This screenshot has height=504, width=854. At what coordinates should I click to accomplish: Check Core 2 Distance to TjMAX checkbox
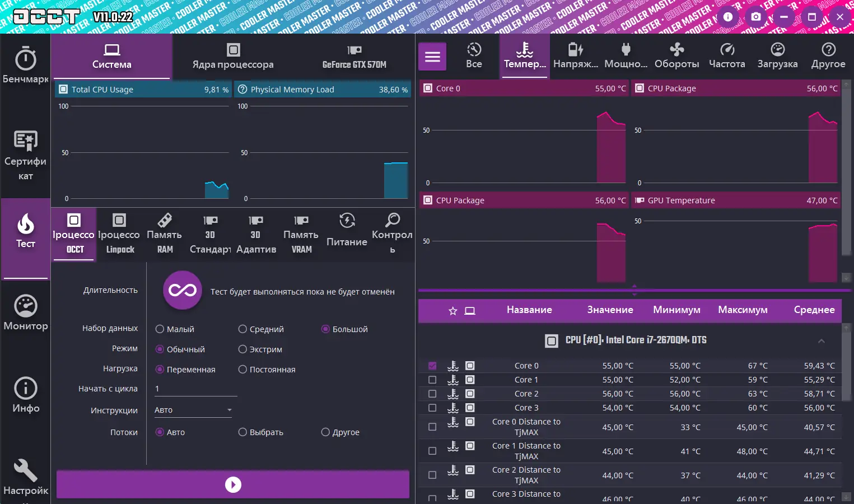click(432, 475)
